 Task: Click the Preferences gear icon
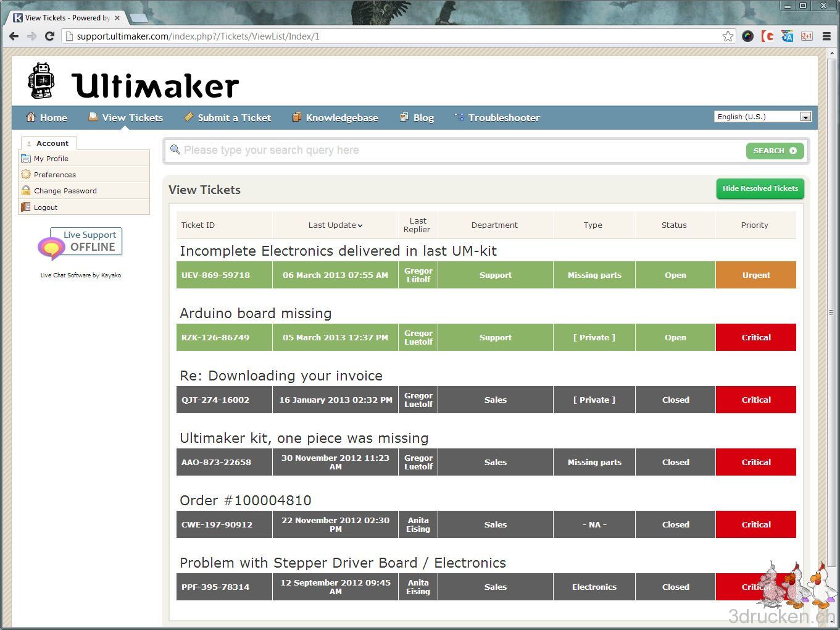(26, 174)
